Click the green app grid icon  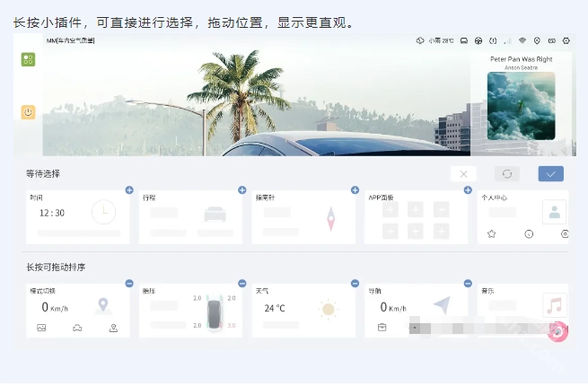tap(29, 59)
